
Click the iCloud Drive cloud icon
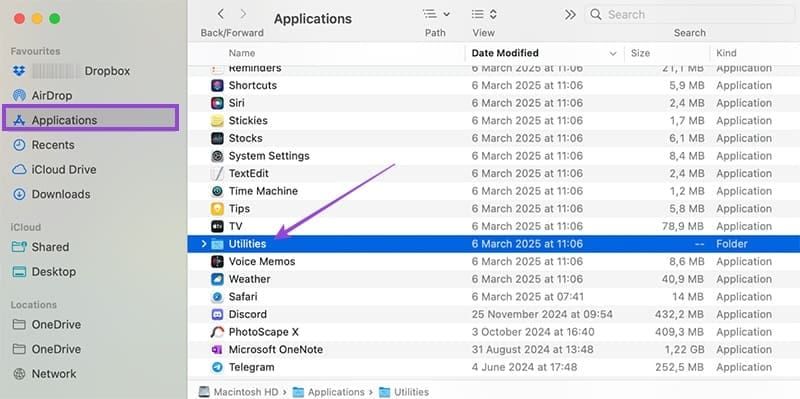(19, 169)
